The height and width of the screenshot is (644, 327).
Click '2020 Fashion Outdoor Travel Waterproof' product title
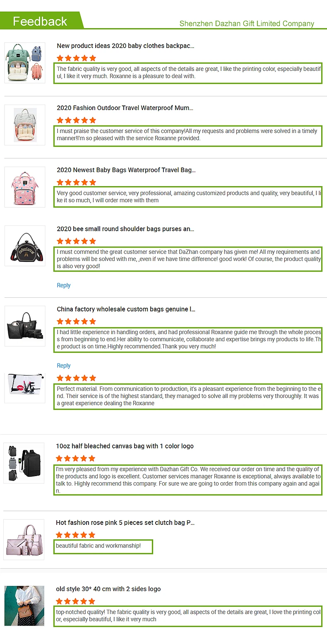coord(125,108)
